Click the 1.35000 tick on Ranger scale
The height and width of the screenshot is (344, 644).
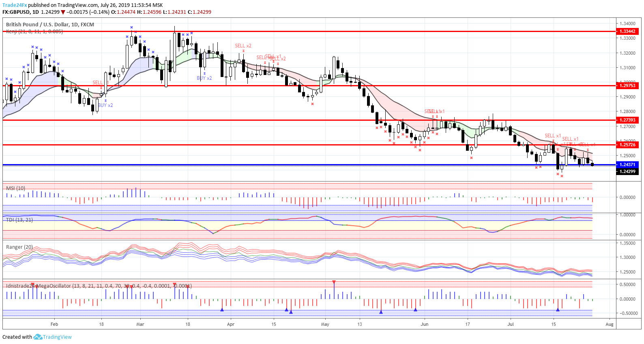click(627, 243)
